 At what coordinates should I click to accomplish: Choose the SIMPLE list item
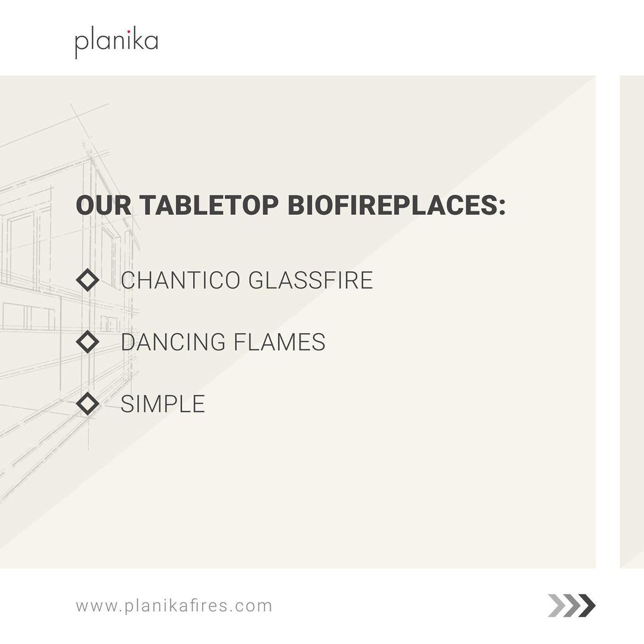[163, 404]
